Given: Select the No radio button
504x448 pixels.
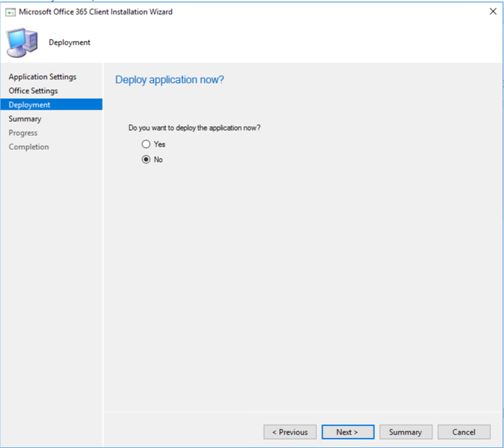Looking at the screenshot, I should tap(146, 160).
